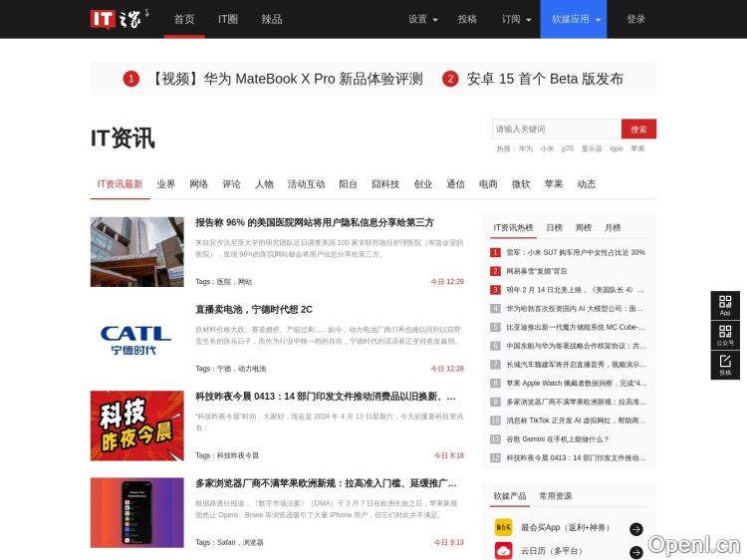Screen dimensions: 747x560
Task: Expand the 订阅 dropdown
Action: tap(516, 19)
